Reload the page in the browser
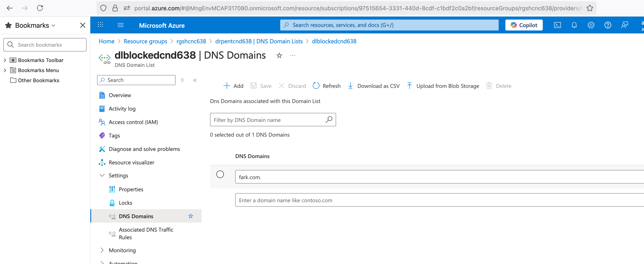 tap(40, 8)
